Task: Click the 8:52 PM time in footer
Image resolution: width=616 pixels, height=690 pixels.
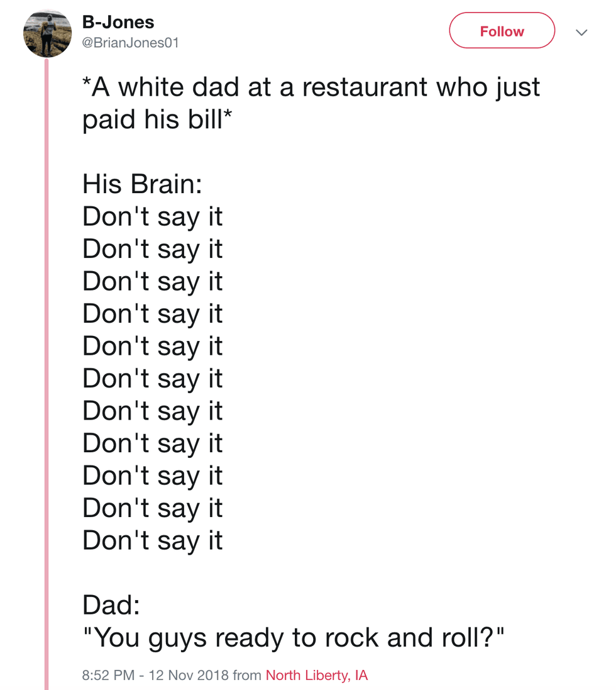Action: pyautogui.click(x=108, y=676)
